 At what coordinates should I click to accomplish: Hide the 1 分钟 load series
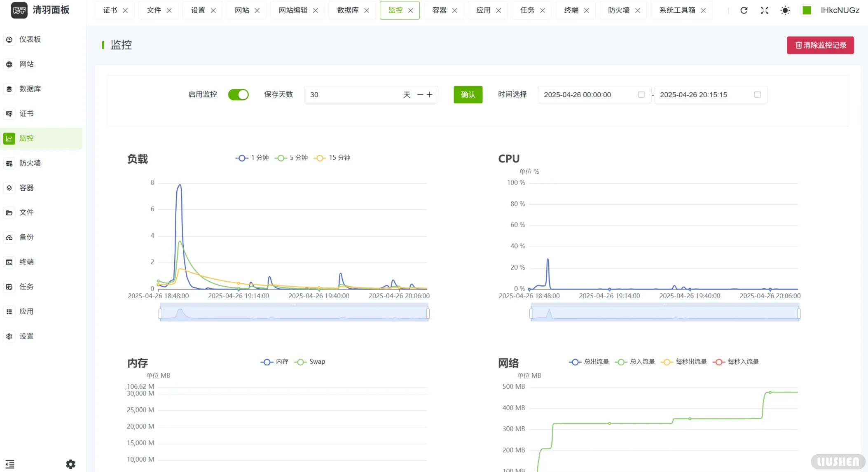tap(252, 157)
